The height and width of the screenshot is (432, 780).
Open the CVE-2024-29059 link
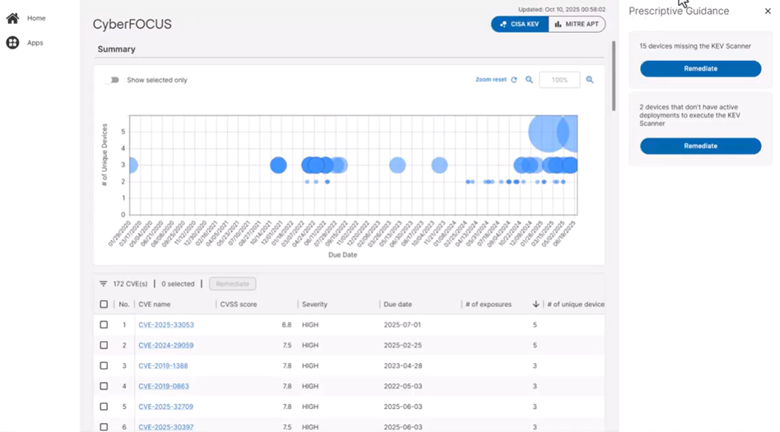(166, 345)
